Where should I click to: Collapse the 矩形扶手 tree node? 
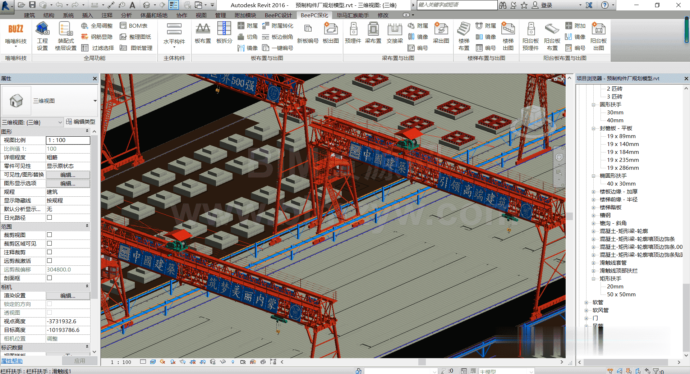click(594, 279)
